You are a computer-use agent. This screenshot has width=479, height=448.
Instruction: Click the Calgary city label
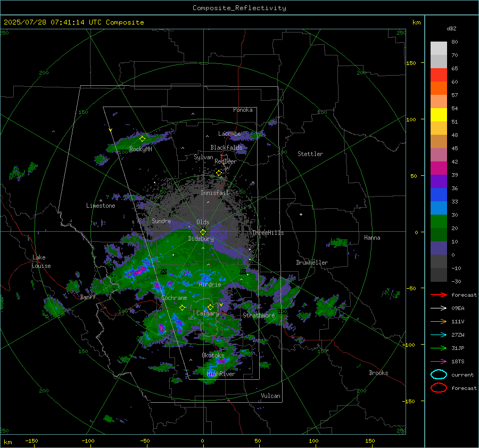pyautogui.click(x=208, y=313)
